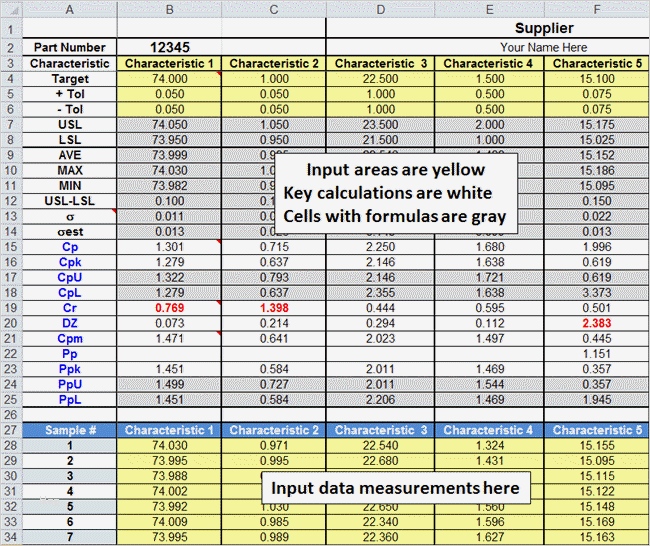Click the Target value 1.500 cell
This screenshot has width=650, height=546.
(x=489, y=79)
